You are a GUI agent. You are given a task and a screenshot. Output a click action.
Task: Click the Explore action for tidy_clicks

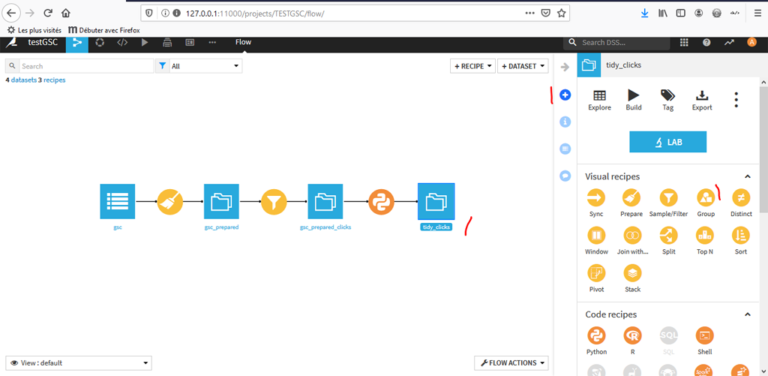point(599,100)
